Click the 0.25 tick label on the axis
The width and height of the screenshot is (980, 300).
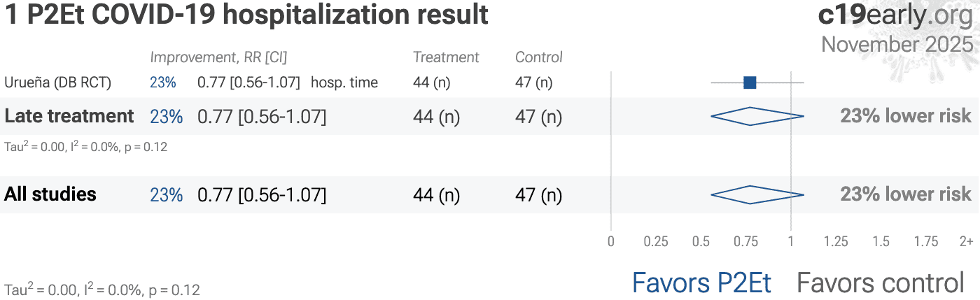[x=656, y=242]
